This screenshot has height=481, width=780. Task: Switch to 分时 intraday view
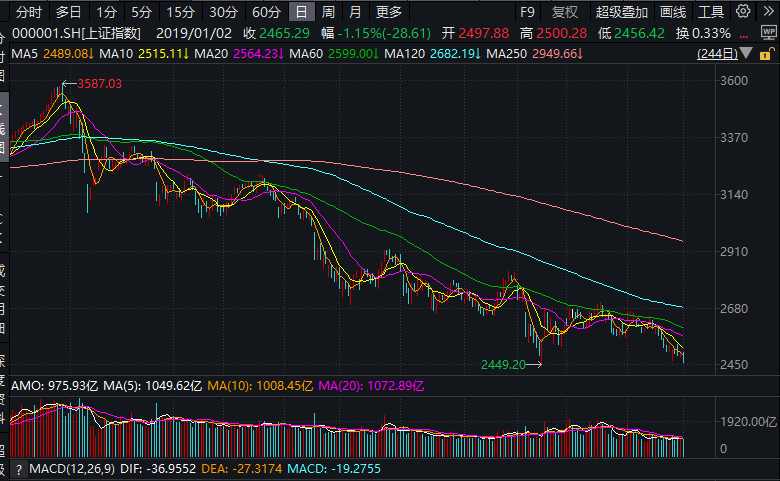29,12
